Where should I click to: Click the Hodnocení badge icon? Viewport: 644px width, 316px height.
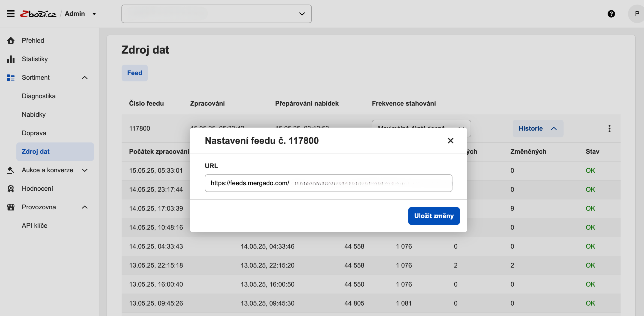click(11, 189)
